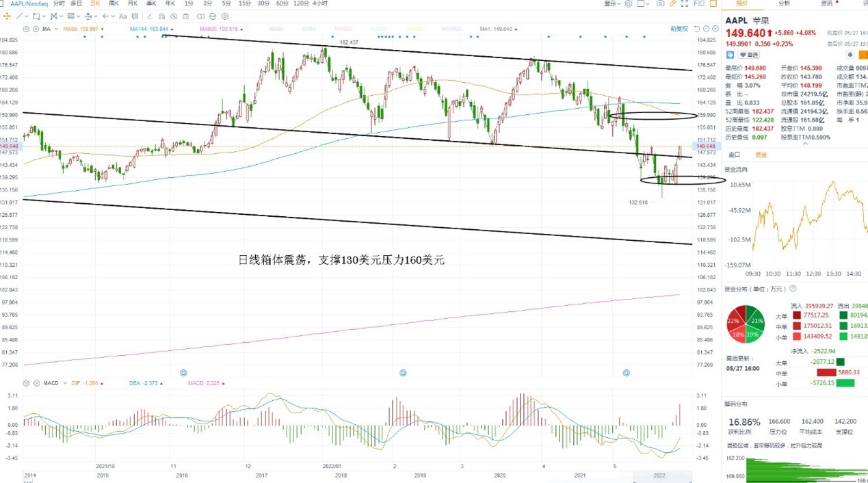Viewport: 868px width, 483px height.
Task: Expand the MA indicator dropdown arrow
Action: tap(56, 29)
